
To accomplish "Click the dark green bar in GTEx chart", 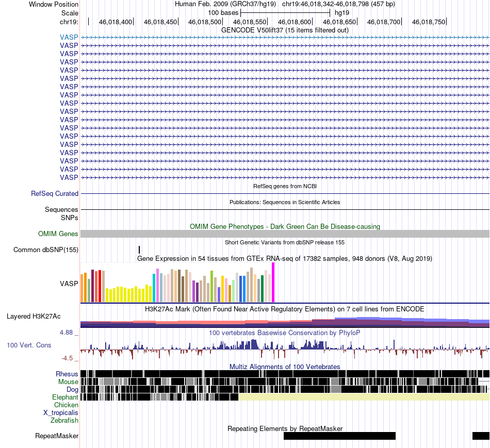I will 263,289.
